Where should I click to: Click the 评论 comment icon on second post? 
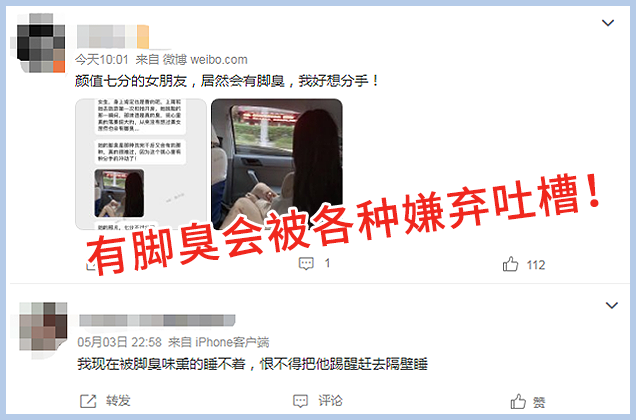point(301,401)
